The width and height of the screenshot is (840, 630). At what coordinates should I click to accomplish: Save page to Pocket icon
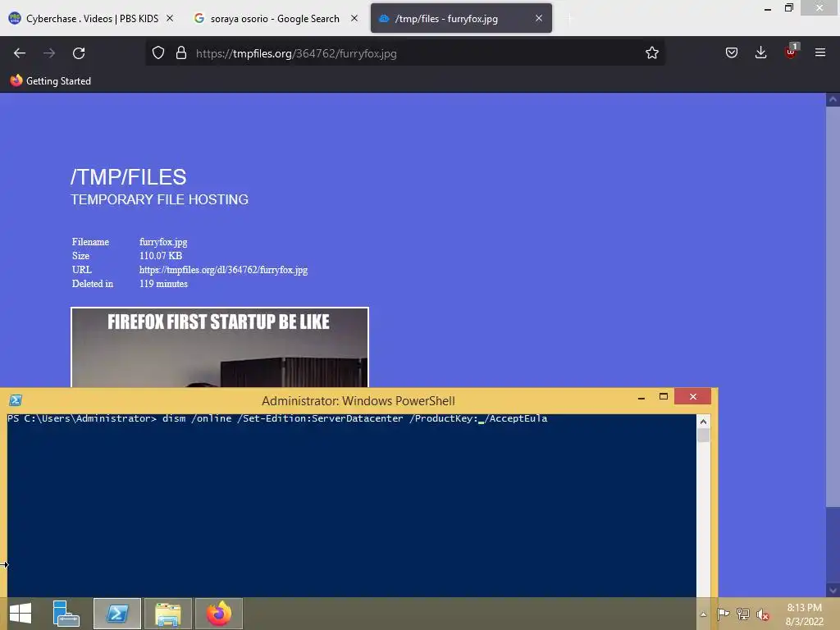pyautogui.click(x=731, y=52)
